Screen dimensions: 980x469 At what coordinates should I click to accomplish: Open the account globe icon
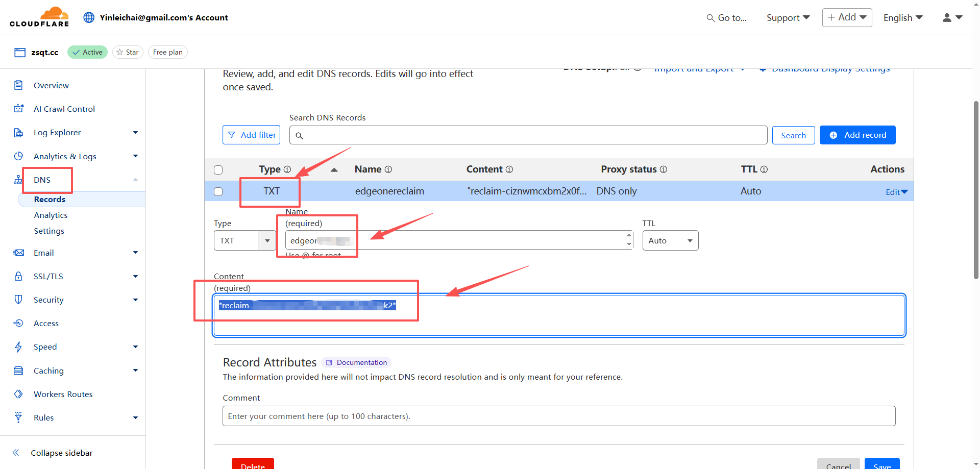coord(89,17)
